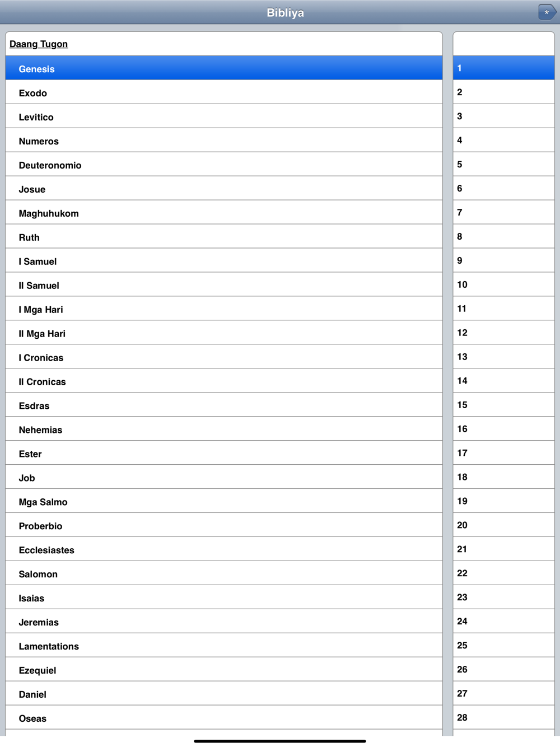The image size is (560, 747).
Task: Choose II Cronicas
Action: point(224,381)
